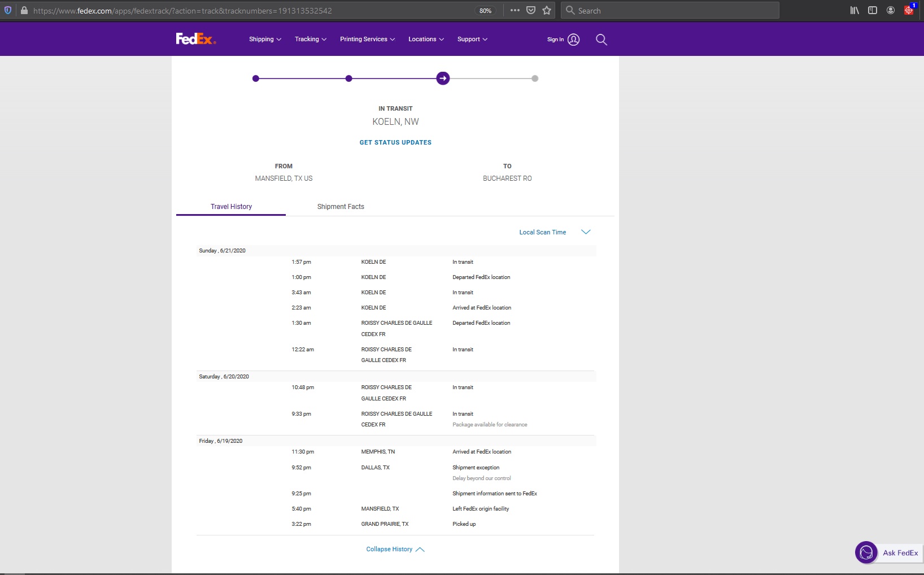The width and height of the screenshot is (924, 575).
Task: Save page to Pocket icon
Action: coord(531,10)
